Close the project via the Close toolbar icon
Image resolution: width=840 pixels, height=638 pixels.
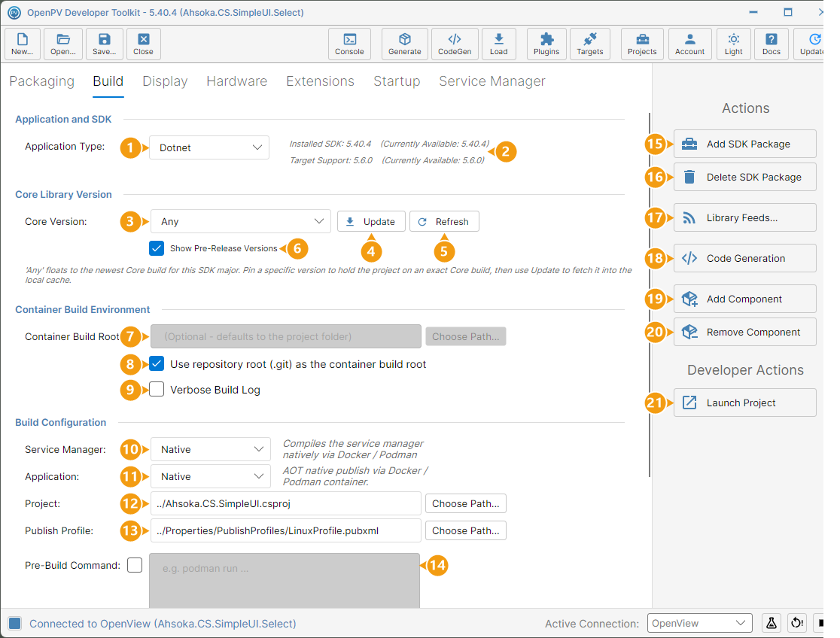tap(143, 44)
